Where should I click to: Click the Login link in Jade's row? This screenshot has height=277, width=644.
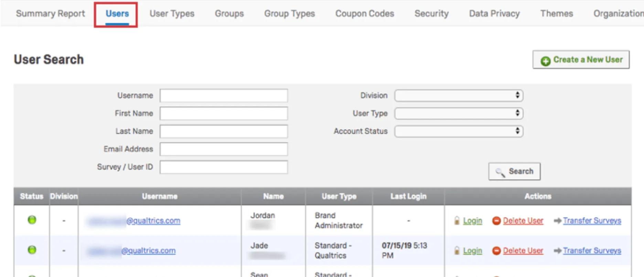click(x=472, y=250)
